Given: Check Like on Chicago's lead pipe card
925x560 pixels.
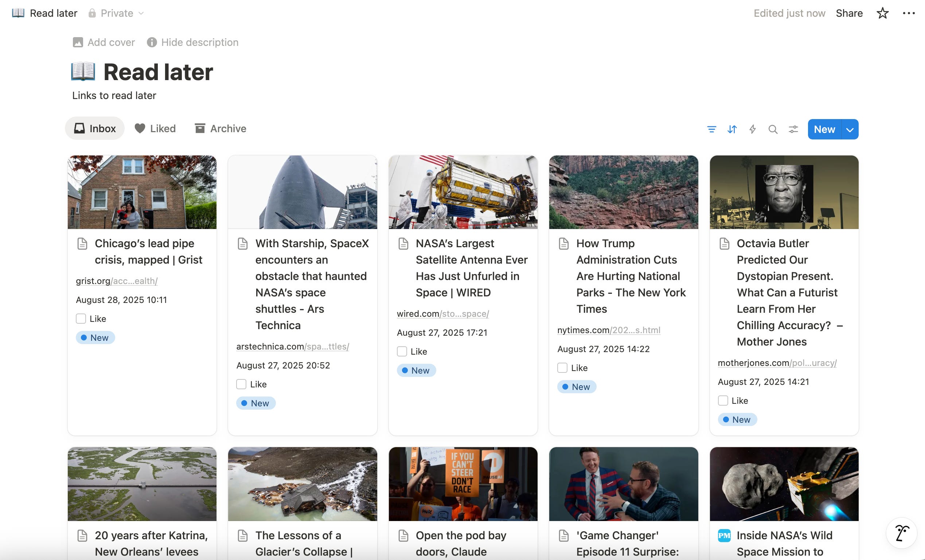Looking at the screenshot, I should (81, 319).
